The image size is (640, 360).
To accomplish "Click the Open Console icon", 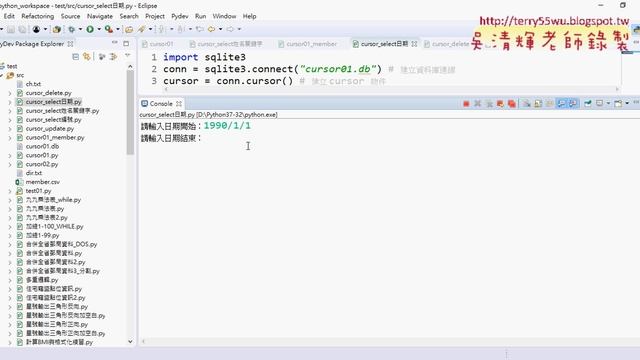I will [x=618, y=104].
